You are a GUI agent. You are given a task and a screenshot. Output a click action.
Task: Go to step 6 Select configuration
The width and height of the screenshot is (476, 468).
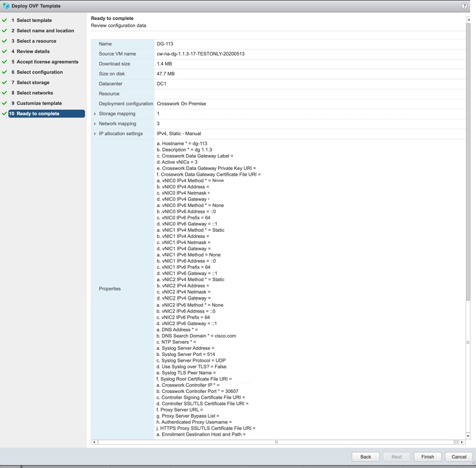click(37, 72)
